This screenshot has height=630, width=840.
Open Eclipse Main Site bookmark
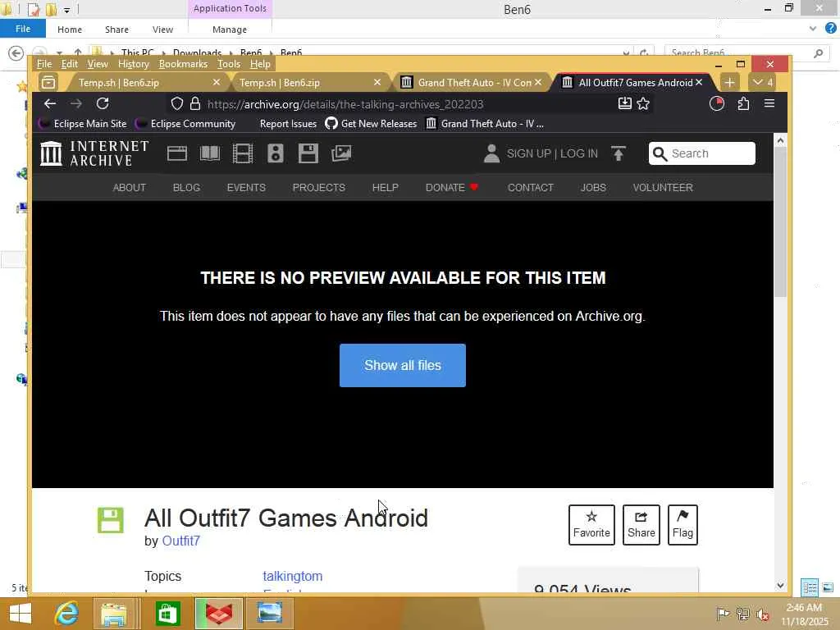pyautogui.click(x=83, y=124)
